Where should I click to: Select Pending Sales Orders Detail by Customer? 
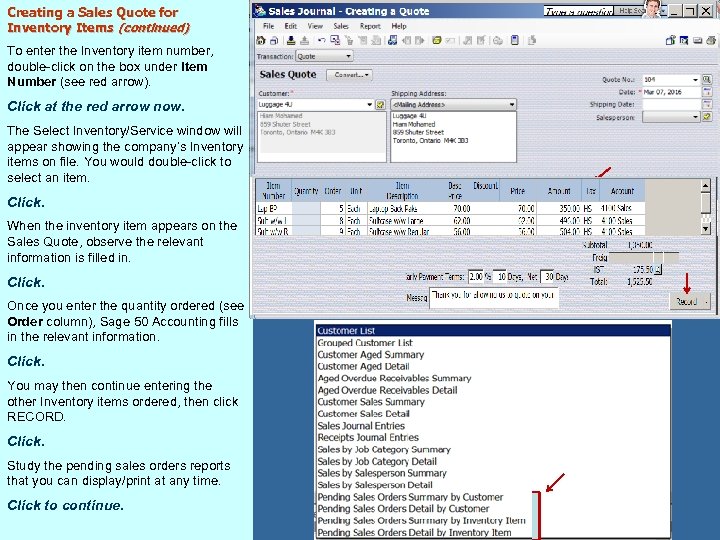[x=403, y=509]
